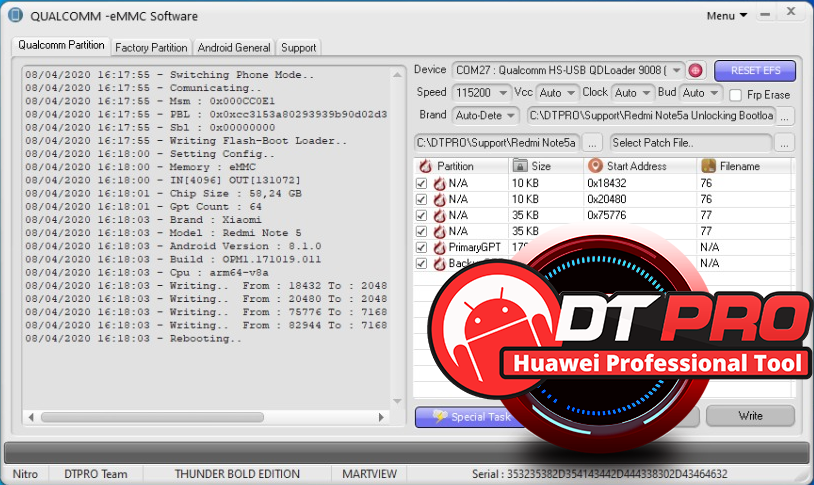This screenshot has height=485, width=814.
Task: Click flame icon of the 0x18432 row
Action: [440, 183]
